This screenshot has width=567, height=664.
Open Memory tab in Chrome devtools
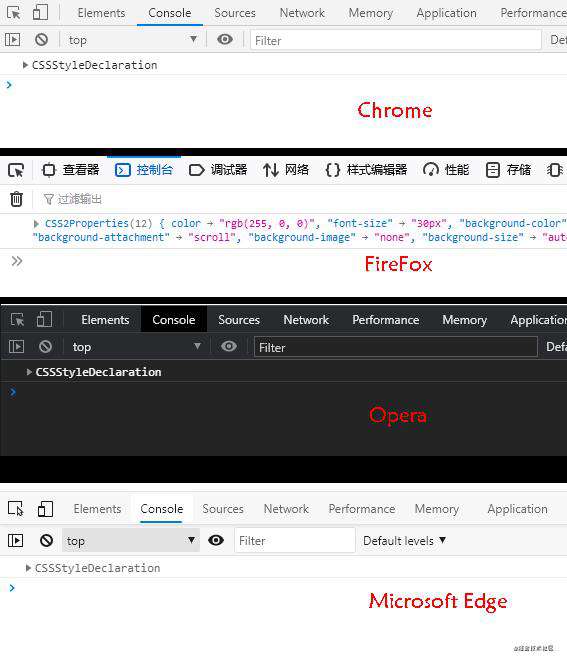(371, 13)
